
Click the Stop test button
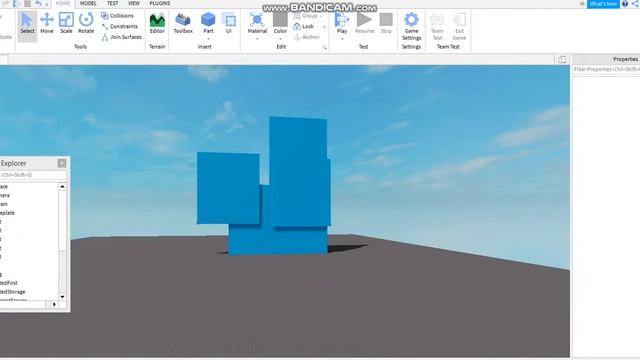tap(386, 23)
